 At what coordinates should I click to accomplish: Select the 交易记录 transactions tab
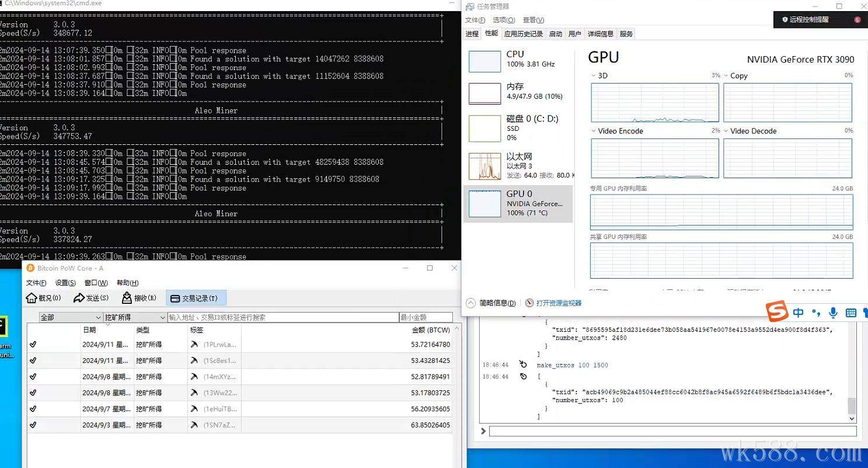(196, 298)
